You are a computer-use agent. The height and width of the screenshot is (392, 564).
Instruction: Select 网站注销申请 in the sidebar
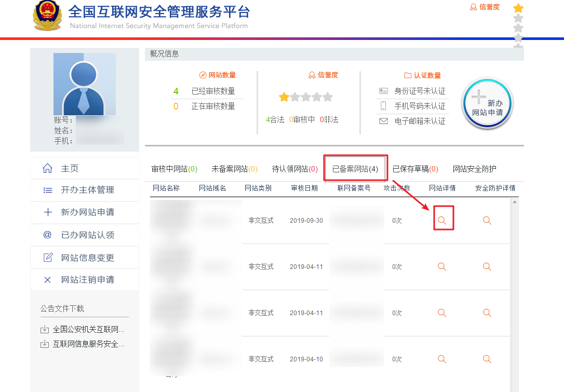[x=87, y=280]
